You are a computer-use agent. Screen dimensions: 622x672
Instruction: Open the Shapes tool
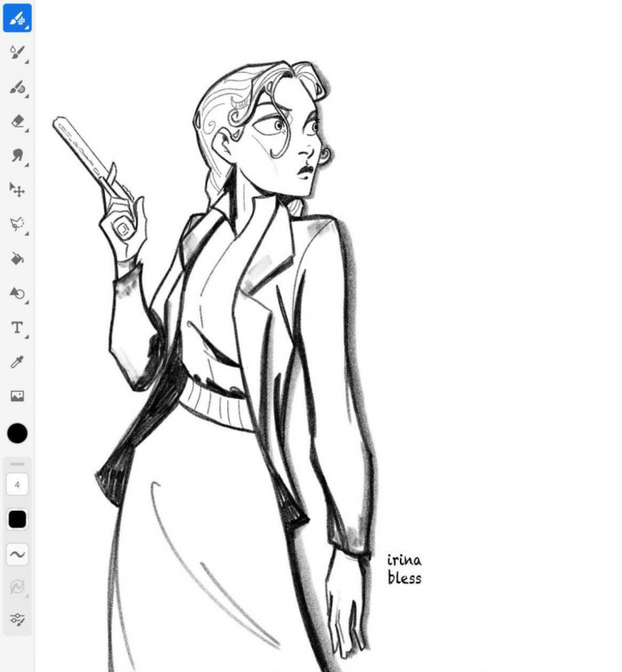(17, 293)
